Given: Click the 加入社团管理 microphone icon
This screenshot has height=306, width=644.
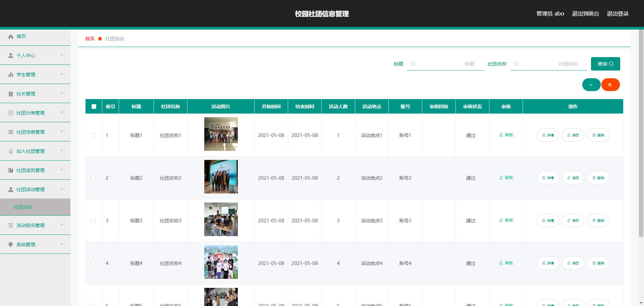Looking at the screenshot, I should point(11,151).
